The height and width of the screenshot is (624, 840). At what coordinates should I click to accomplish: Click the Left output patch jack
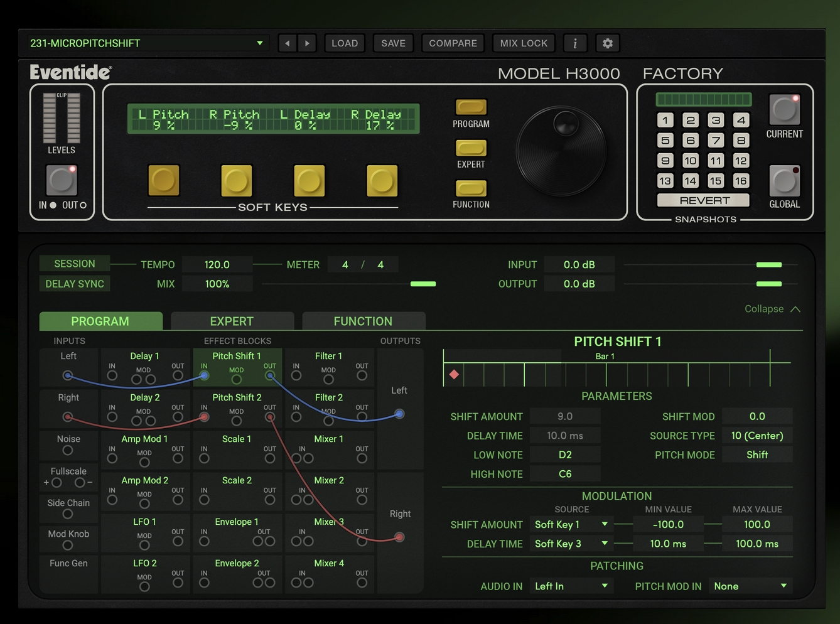coord(399,414)
